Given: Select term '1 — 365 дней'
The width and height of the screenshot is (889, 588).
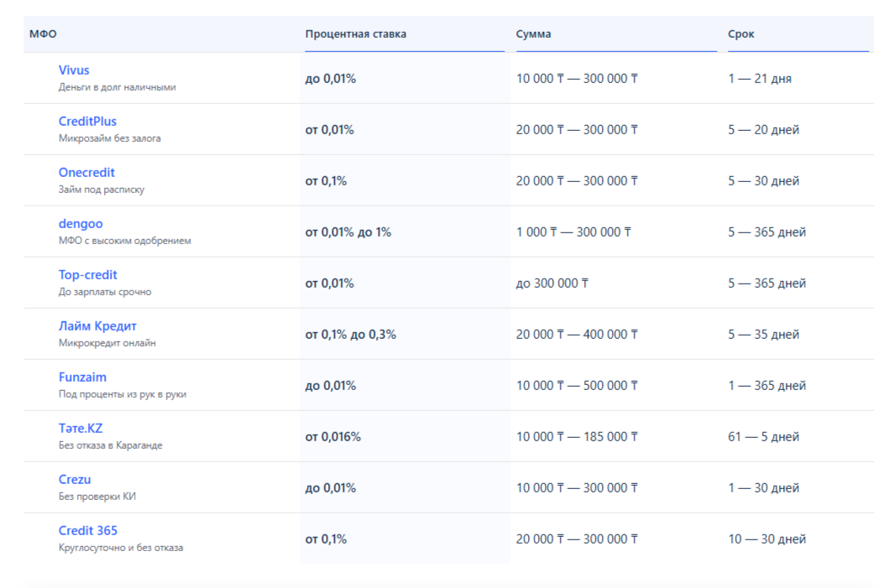Looking at the screenshot, I should 767,386.
